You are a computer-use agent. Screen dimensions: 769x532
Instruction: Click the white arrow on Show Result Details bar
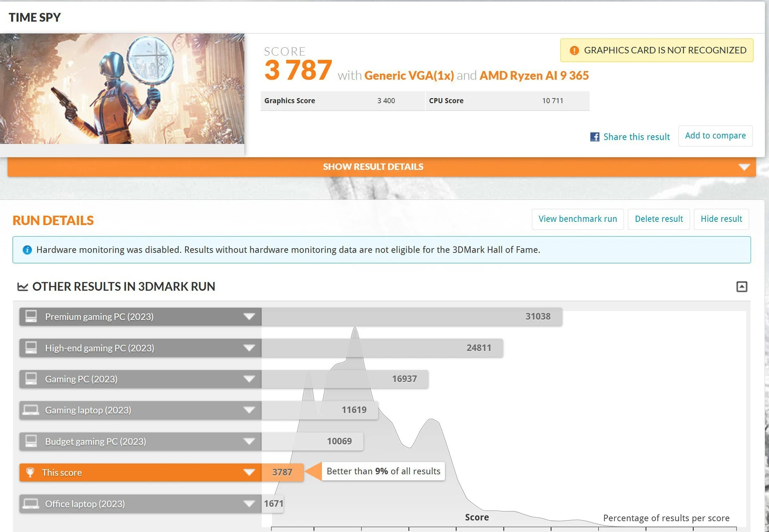pyautogui.click(x=744, y=167)
